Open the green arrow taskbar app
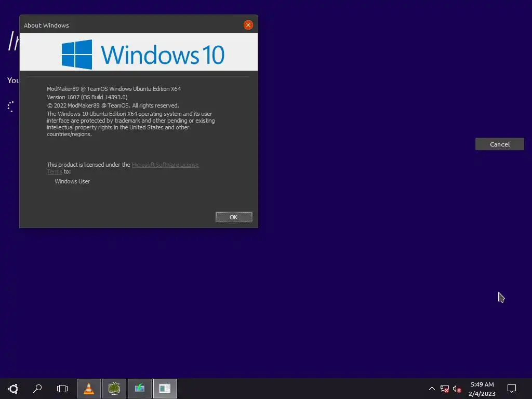Screen dimensions: 532x399 (140, 389)
